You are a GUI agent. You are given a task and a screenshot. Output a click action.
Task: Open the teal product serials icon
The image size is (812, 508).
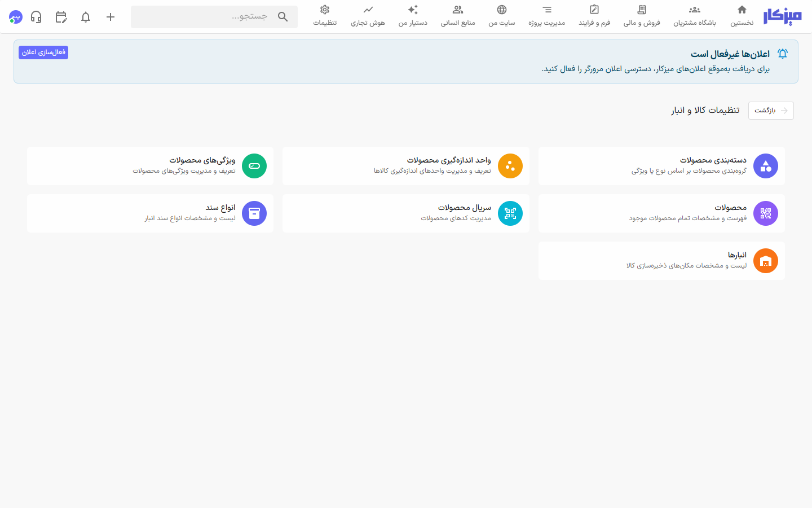510,213
